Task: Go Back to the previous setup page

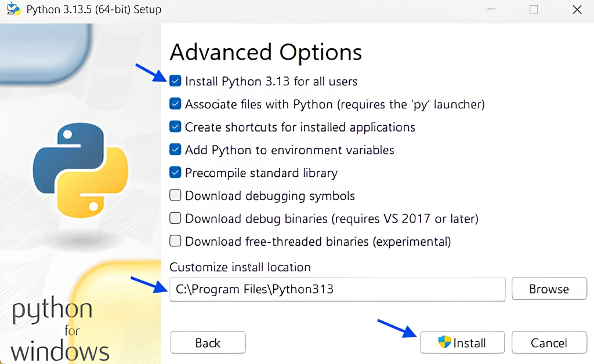Action: (x=208, y=343)
